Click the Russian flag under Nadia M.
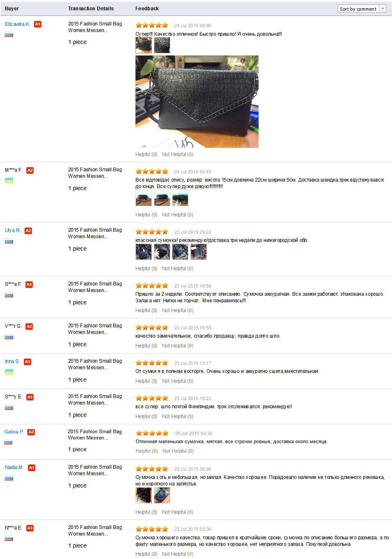392x559 pixels. coord(9,478)
